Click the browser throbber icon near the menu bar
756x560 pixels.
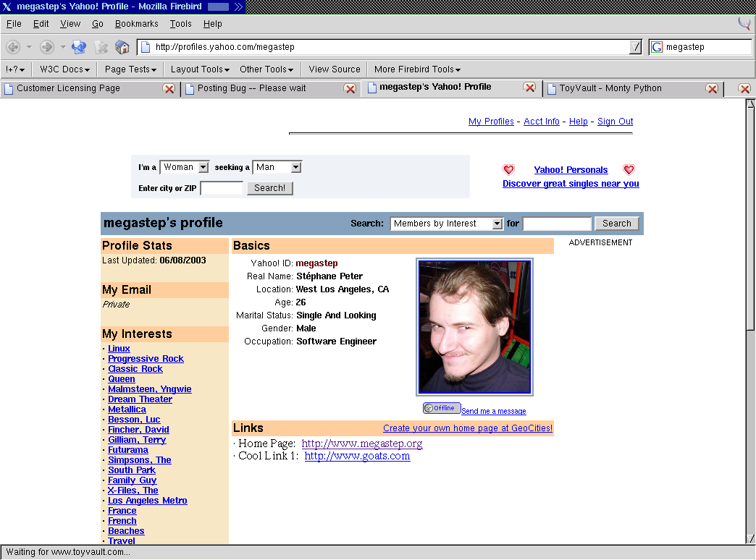pos(744,23)
